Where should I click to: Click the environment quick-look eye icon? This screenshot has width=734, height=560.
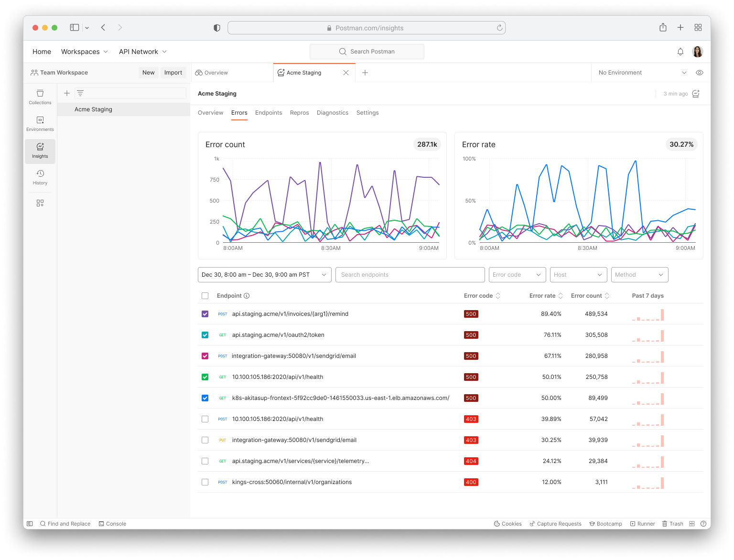coord(700,73)
